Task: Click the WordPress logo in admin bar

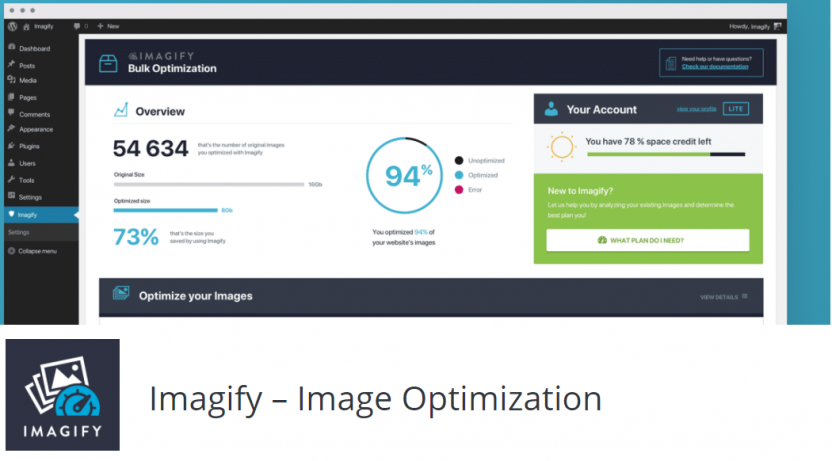Action: pos(12,26)
